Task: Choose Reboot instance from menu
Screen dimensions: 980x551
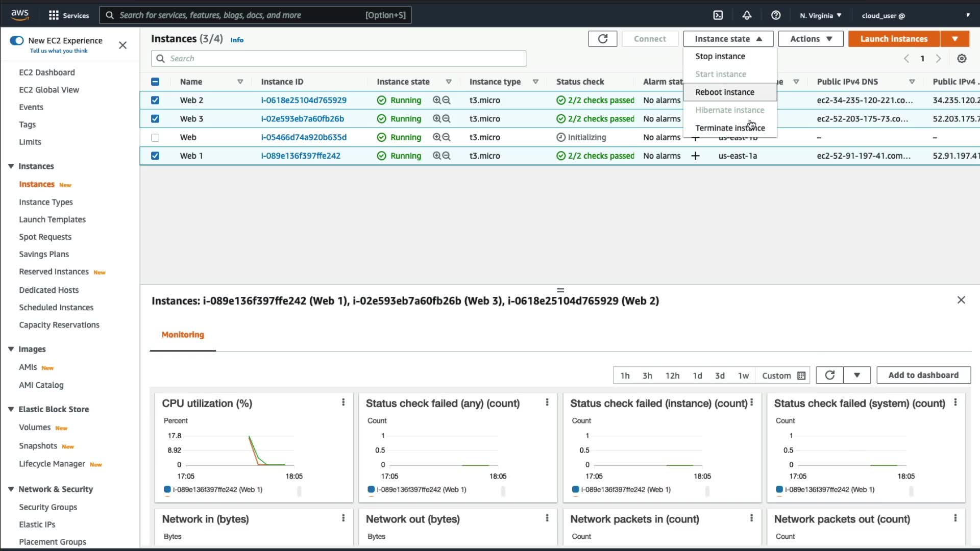Action: pos(724,92)
